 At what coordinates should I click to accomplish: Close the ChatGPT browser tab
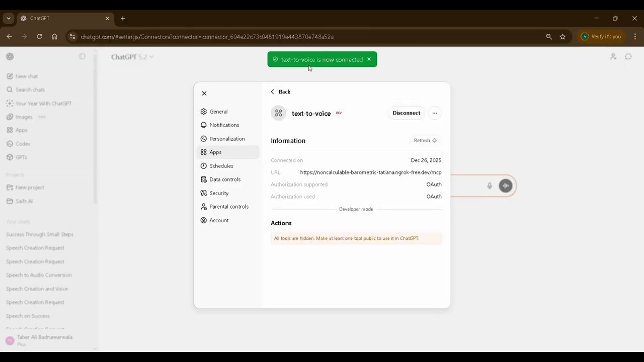click(107, 19)
